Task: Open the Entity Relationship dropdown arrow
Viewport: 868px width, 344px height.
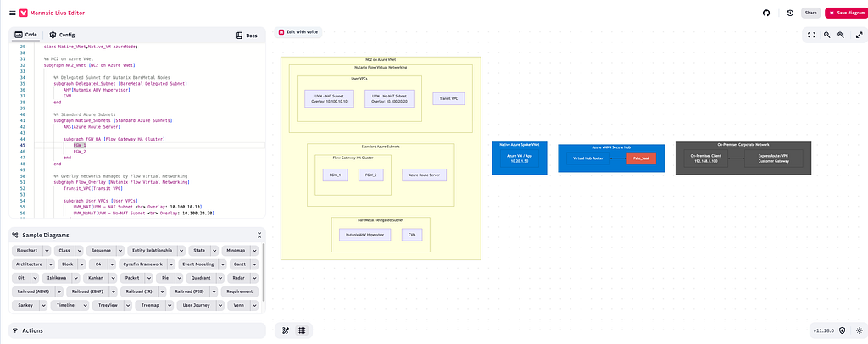Action: (x=180, y=251)
